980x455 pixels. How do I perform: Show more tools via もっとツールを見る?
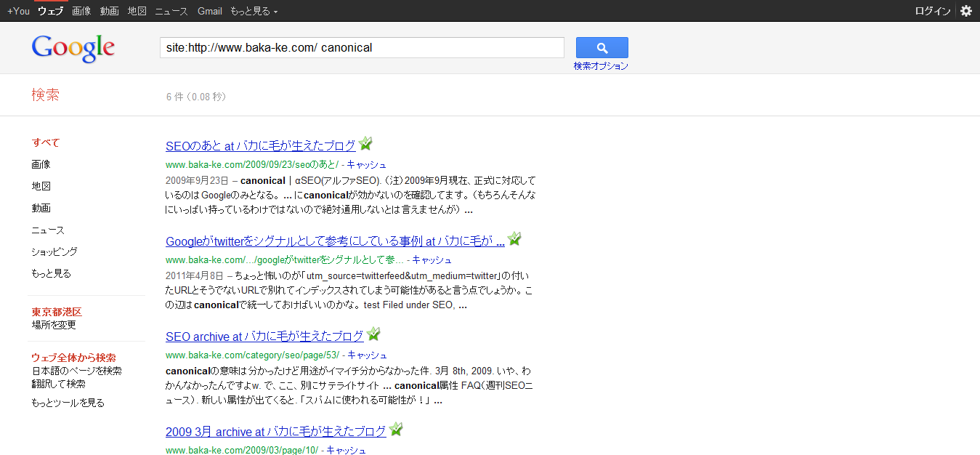[68, 403]
